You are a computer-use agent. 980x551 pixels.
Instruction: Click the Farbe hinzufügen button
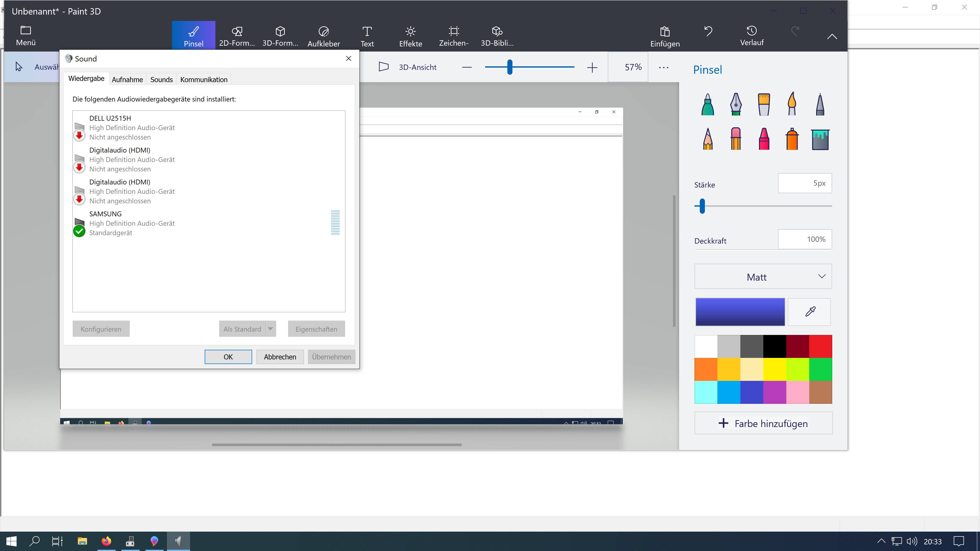(x=763, y=423)
